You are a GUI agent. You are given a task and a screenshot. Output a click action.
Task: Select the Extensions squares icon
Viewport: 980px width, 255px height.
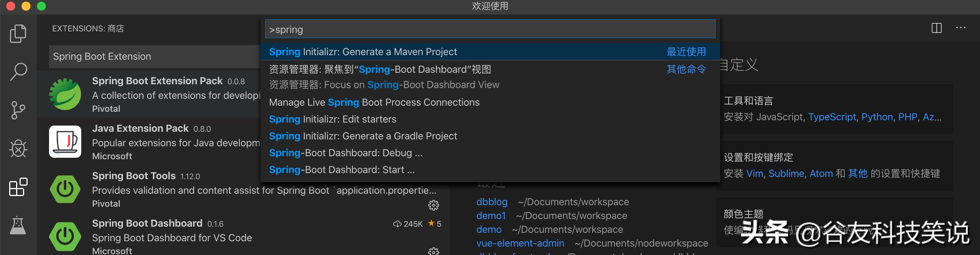coord(18,187)
